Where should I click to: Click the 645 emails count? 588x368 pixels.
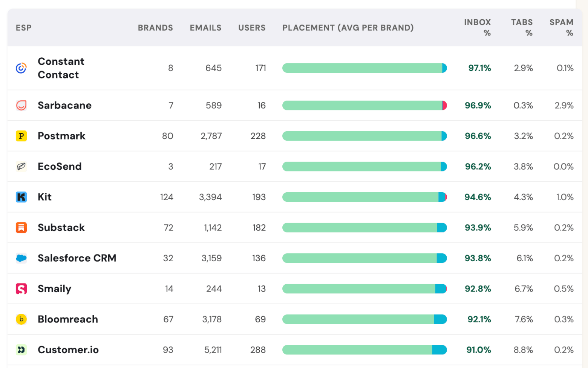(213, 68)
